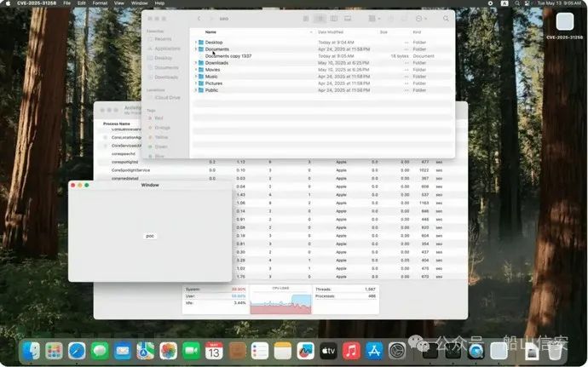Click the Finder Share toolbar icon

point(391,19)
